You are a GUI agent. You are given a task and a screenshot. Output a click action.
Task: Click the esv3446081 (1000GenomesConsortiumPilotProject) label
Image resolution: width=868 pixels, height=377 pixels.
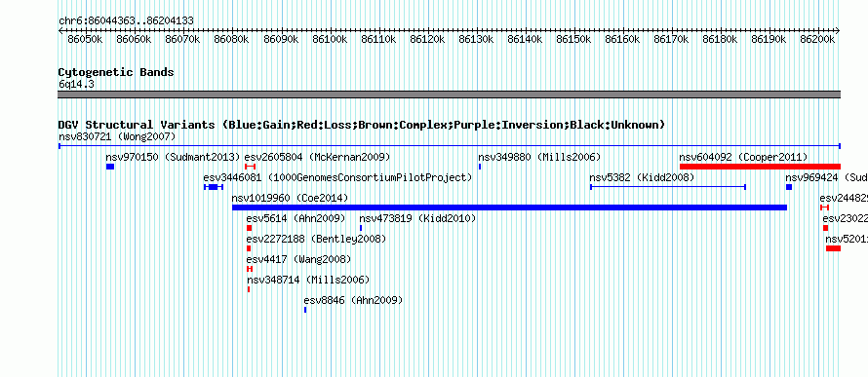click(337, 177)
